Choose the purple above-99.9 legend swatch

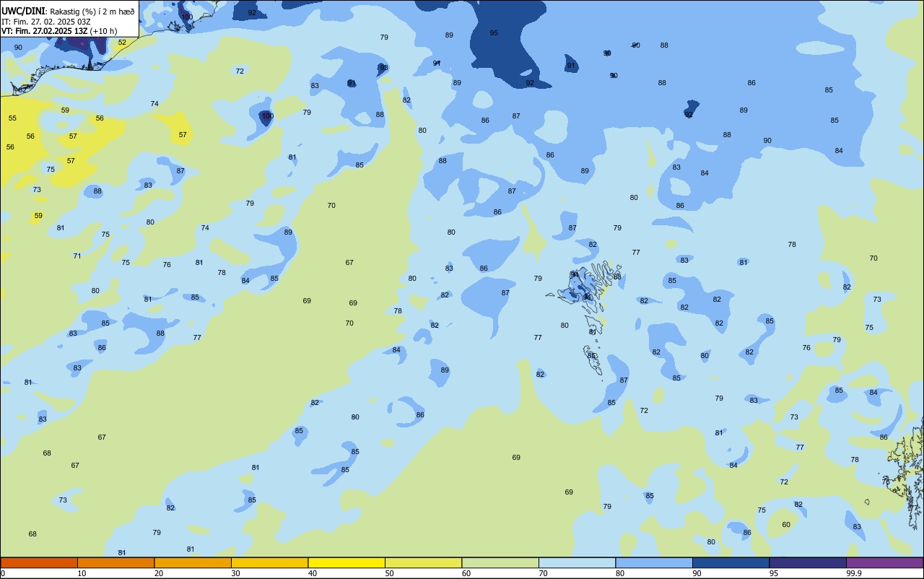pos(884,562)
